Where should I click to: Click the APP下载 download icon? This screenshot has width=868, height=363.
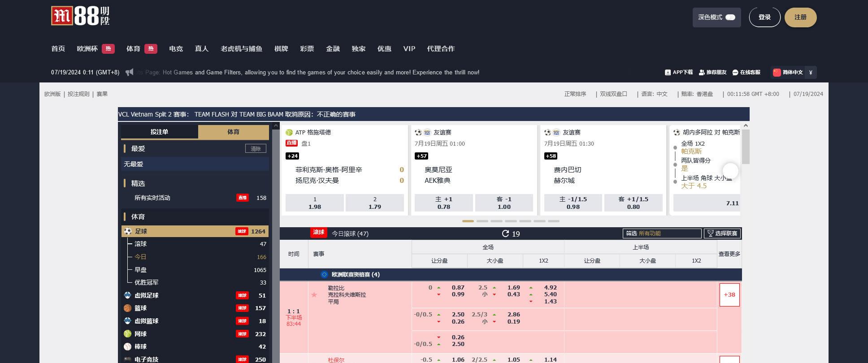coord(668,72)
